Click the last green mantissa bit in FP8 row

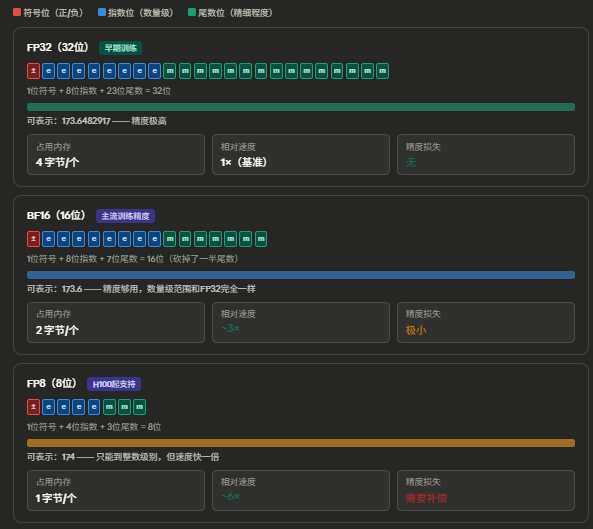pyautogui.click(x=140, y=407)
